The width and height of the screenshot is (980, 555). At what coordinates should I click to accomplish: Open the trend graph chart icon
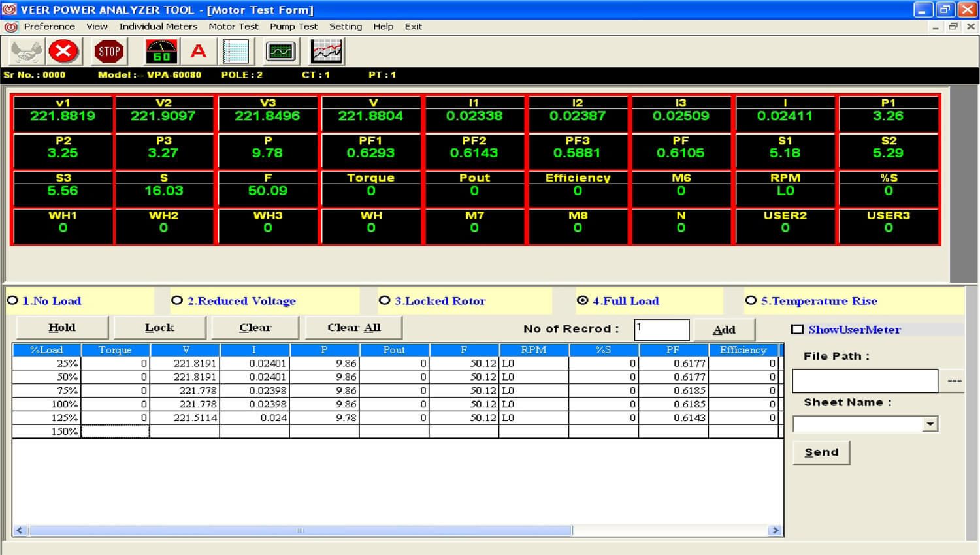coord(326,51)
